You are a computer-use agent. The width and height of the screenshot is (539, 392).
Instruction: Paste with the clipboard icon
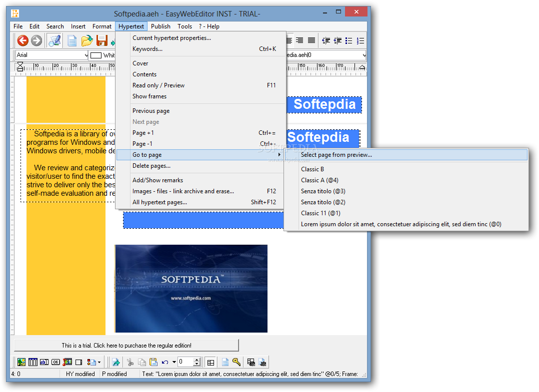tap(153, 362)
